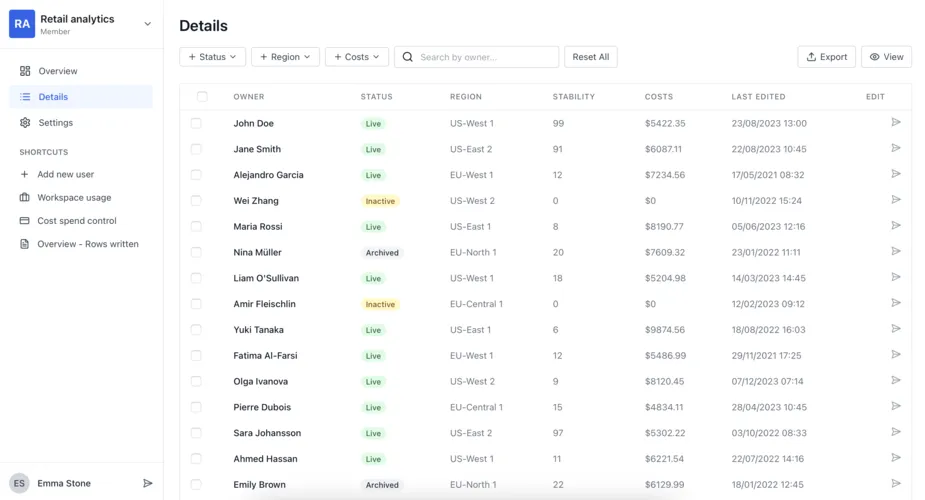Screen dimensions: 925x500
Task: Open edit arrow for Wei Zhang
Action: coord(896,200)
